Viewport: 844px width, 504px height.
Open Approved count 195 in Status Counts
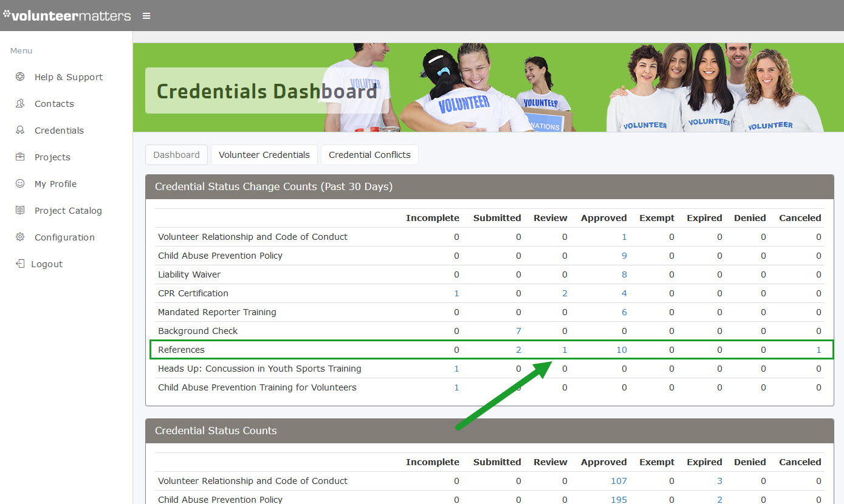point(619,500)
